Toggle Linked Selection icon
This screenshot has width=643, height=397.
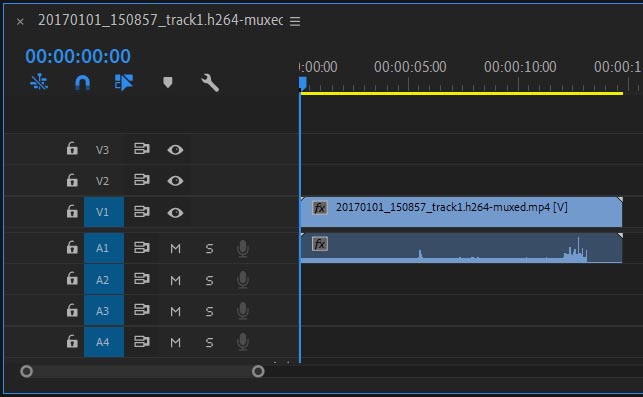123,82
